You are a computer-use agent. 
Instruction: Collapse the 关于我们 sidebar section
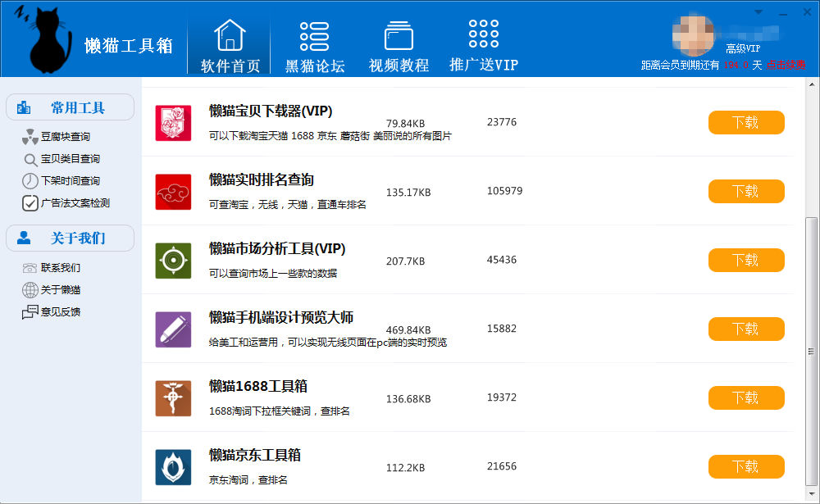coord(71,238)
